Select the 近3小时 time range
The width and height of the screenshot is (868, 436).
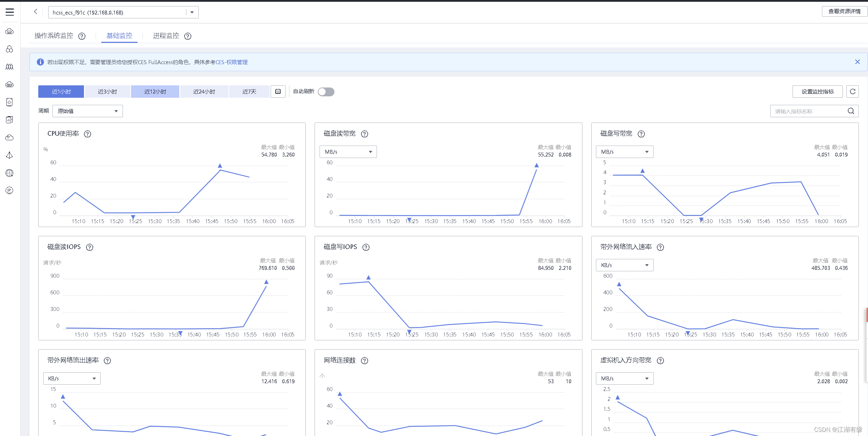tap(107, 91)
